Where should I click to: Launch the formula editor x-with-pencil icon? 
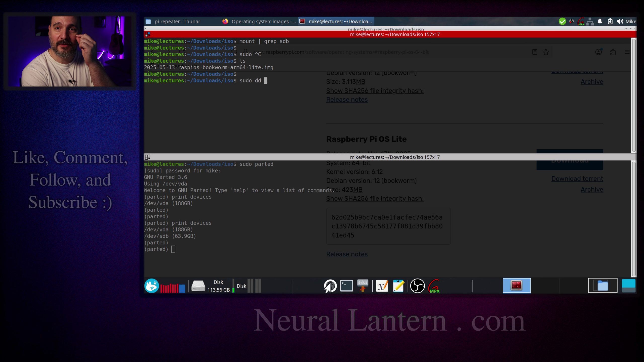click(382, 286)
